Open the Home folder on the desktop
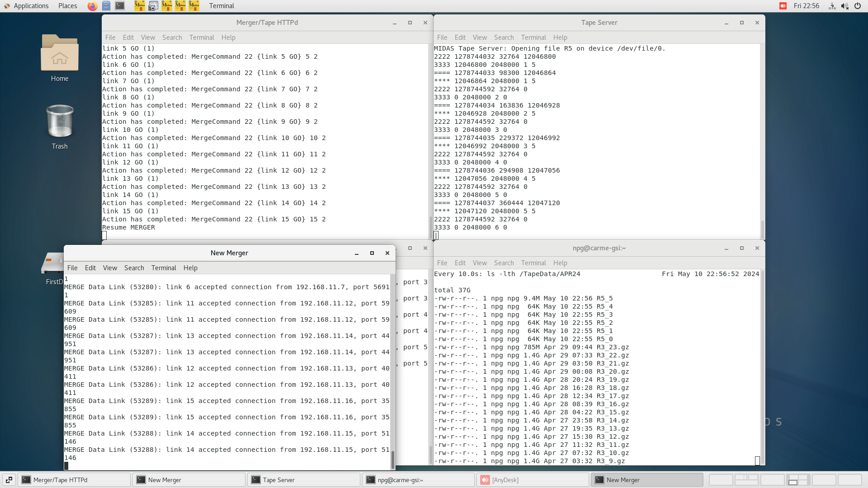This screenshot has height=488, width=868. 59,59
